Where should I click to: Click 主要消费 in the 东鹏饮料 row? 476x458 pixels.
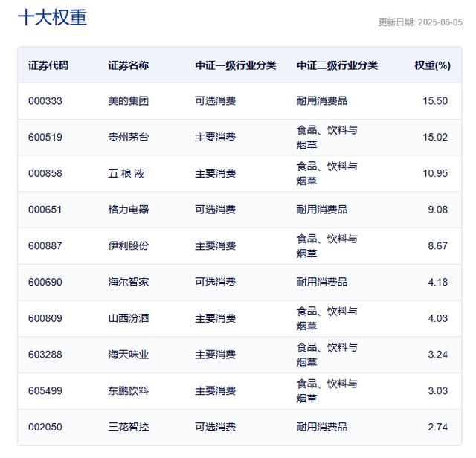coord(216,391)
